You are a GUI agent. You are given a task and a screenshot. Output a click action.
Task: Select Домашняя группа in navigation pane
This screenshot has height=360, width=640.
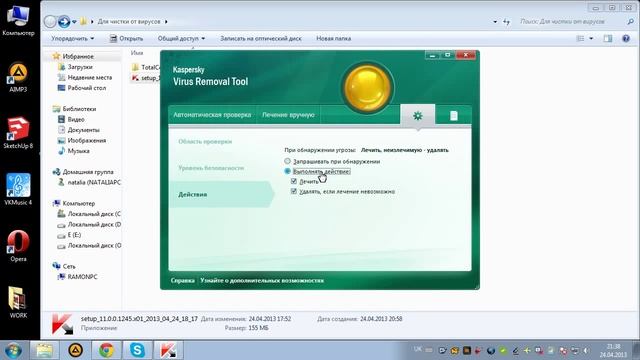[83, 172]
